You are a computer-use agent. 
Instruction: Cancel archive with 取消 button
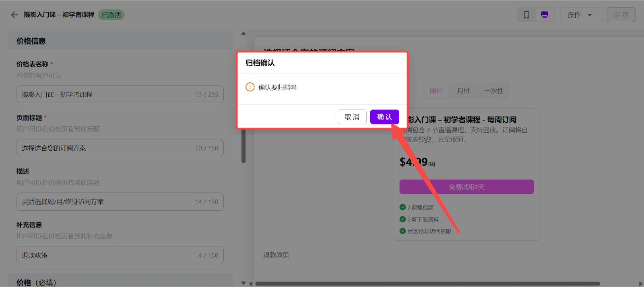click(352, 117)
